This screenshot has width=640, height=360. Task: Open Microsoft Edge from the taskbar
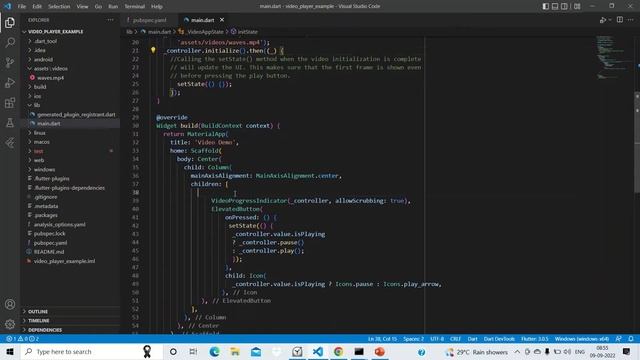[x=214, y=351]
